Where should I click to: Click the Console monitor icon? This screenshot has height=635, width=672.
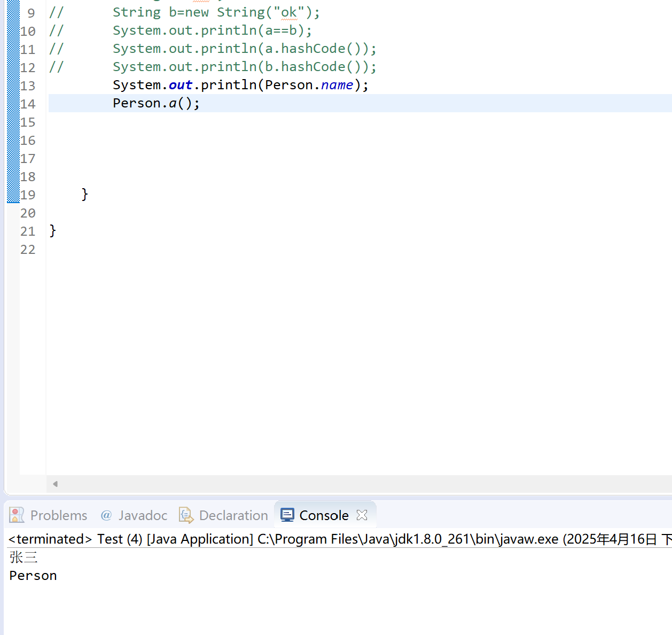point(287,515)
